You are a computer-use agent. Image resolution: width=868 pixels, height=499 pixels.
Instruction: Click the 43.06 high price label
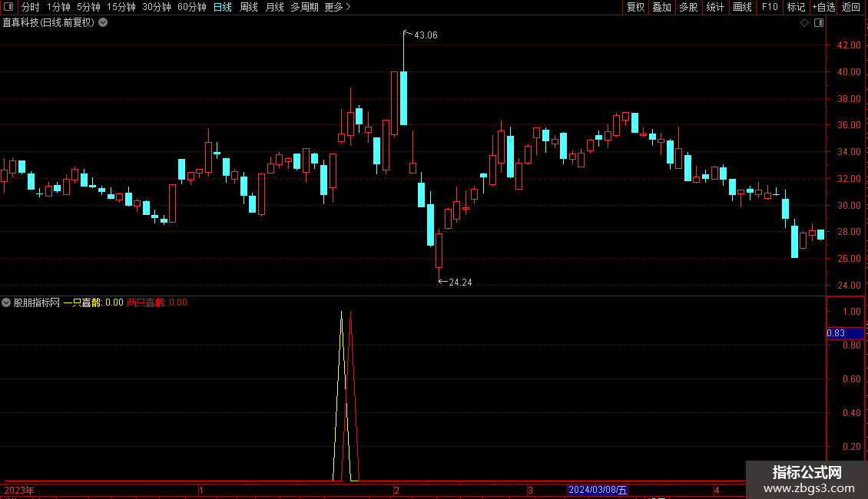click(x=426, y=35)
